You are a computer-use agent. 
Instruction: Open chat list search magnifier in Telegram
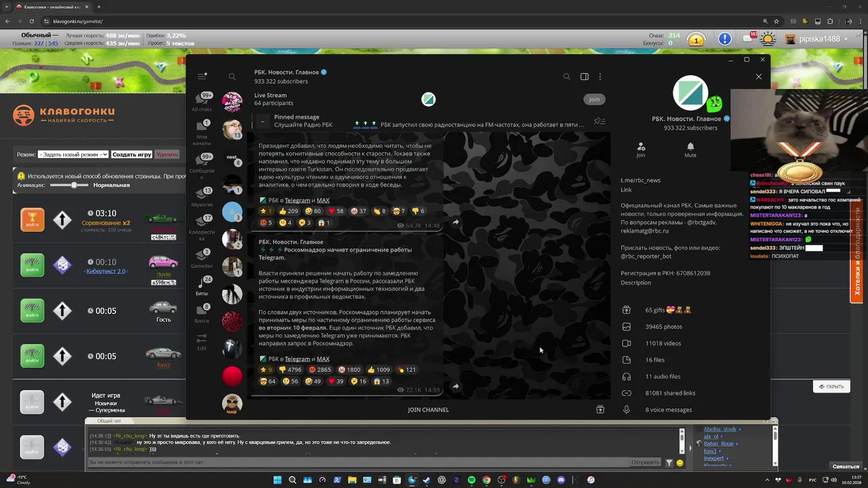(x=232, y=77)
